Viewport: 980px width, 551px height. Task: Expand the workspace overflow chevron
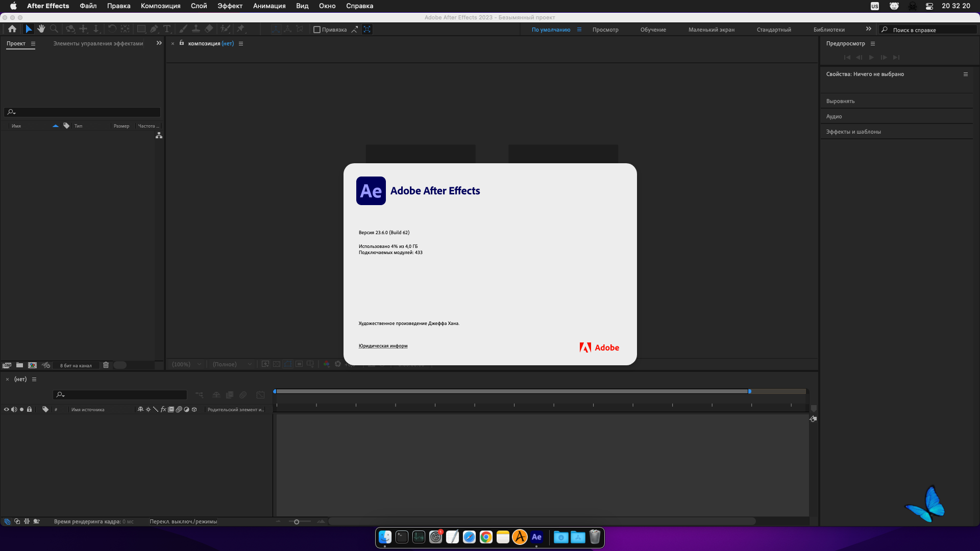(x=869, y=29)
